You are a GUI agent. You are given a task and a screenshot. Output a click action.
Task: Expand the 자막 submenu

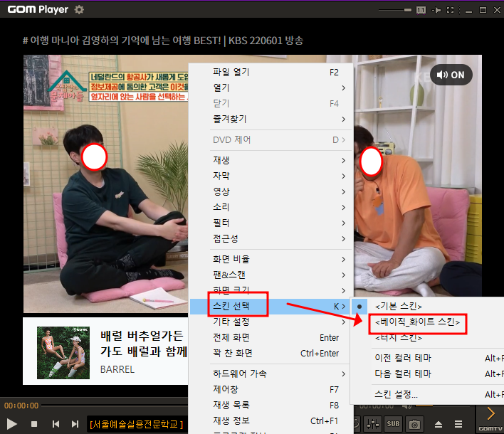pos(272,176)
